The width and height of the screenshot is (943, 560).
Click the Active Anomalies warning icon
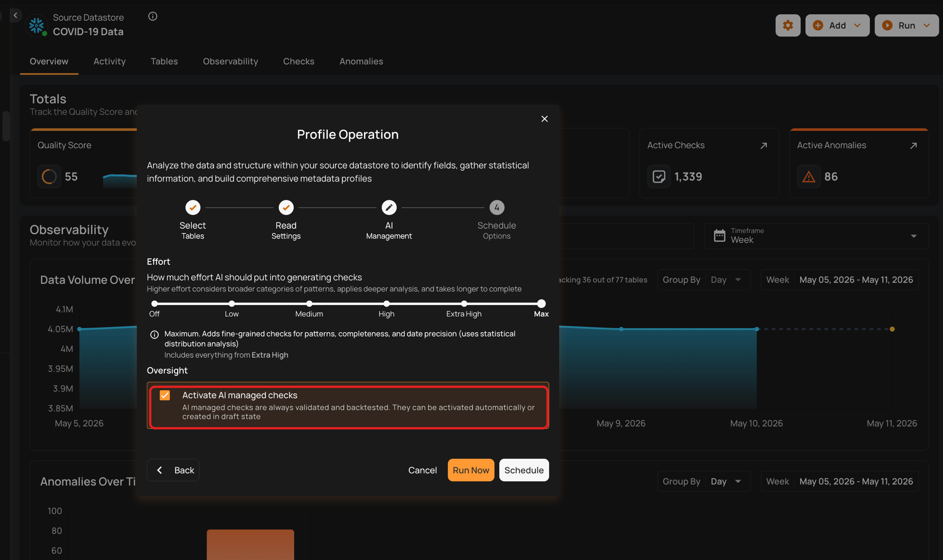click(809, 177)
